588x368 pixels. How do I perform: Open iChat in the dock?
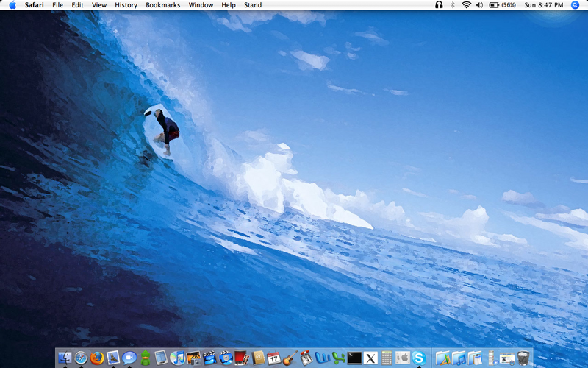coord(129,358)
